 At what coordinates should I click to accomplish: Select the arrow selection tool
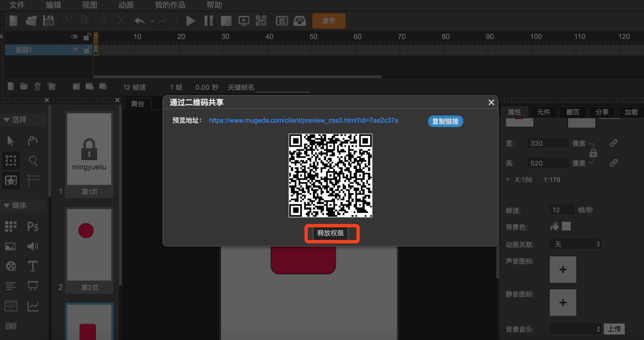coord(11,141)
